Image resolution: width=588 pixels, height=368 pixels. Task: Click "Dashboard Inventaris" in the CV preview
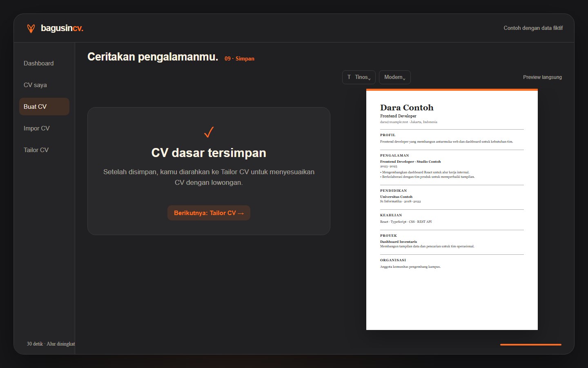(399, 242)
